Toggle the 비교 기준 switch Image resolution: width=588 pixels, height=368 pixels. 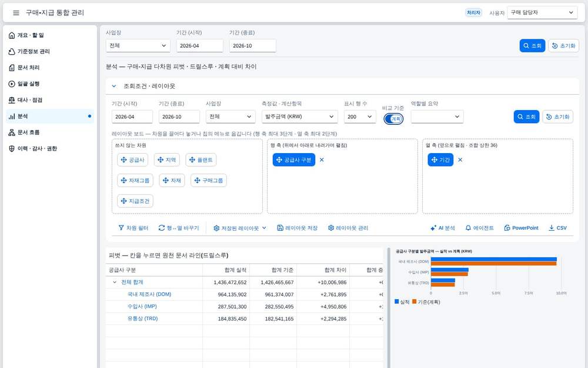[393, 119]
